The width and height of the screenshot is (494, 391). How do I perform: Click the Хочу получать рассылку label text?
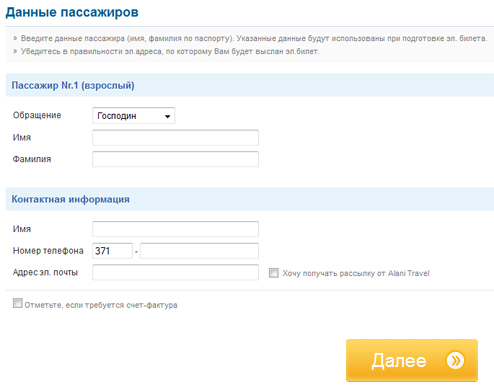click(356, 273)
